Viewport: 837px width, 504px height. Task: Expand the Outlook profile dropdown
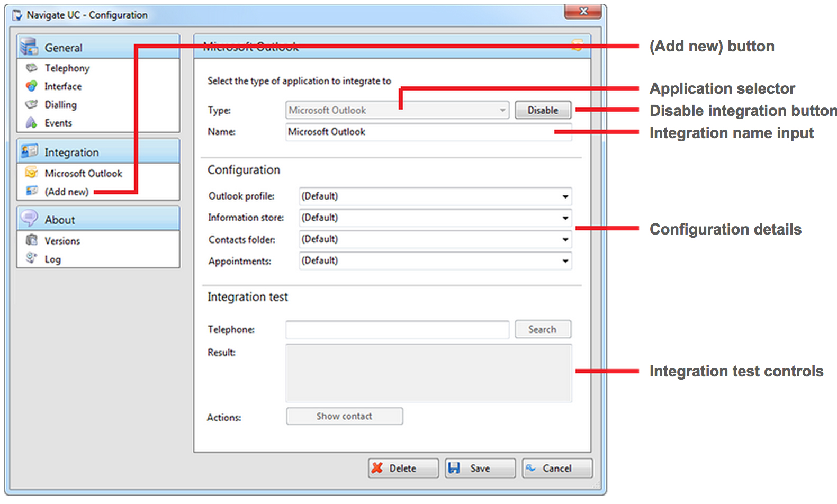[x=435, y=196]
